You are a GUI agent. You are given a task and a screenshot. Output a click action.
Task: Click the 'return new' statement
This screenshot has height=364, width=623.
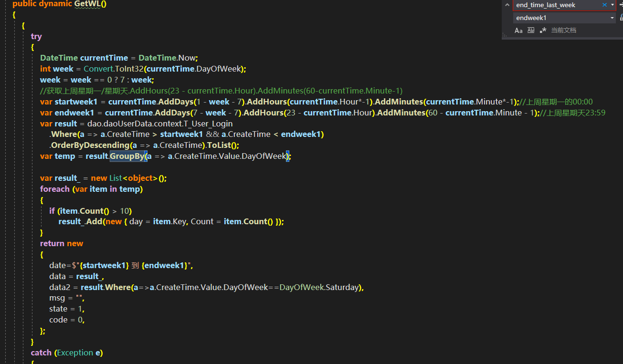tap(62, 243)
